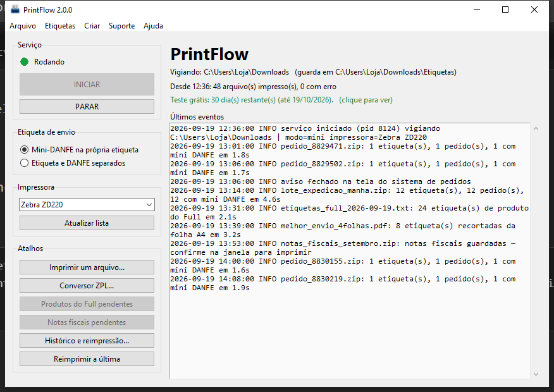Image resolution: width=554 pixels, height=392 pixels.
Task: Click the pedido_8829502.zip log entry
Action: pyautogui.click(x=343, y=168)
